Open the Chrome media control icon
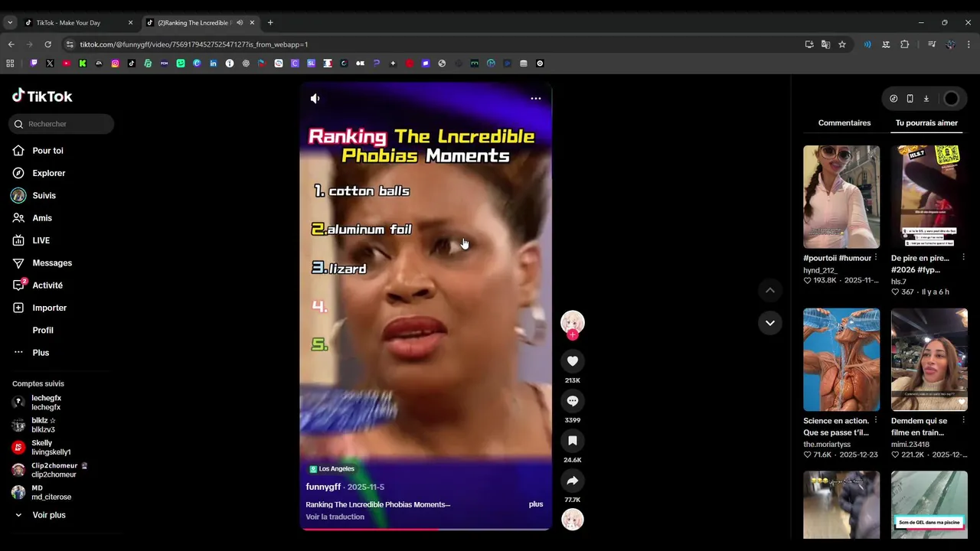This screenshot has width=980, height=551. click(932, 44)
